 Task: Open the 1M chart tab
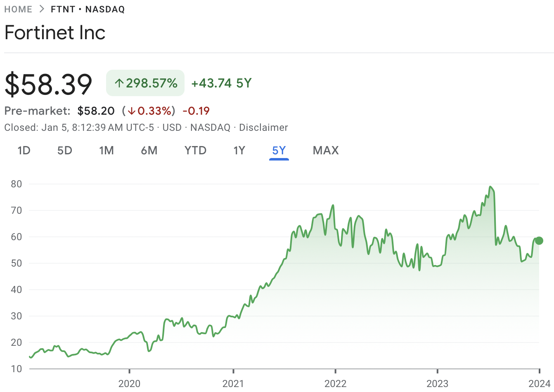click(107, 151)
